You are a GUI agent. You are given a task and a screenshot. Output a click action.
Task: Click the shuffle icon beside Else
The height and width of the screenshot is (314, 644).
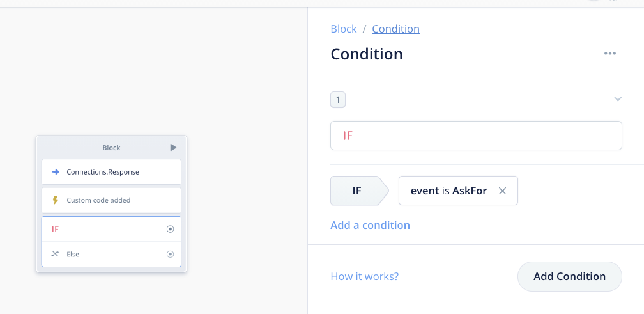56,254
